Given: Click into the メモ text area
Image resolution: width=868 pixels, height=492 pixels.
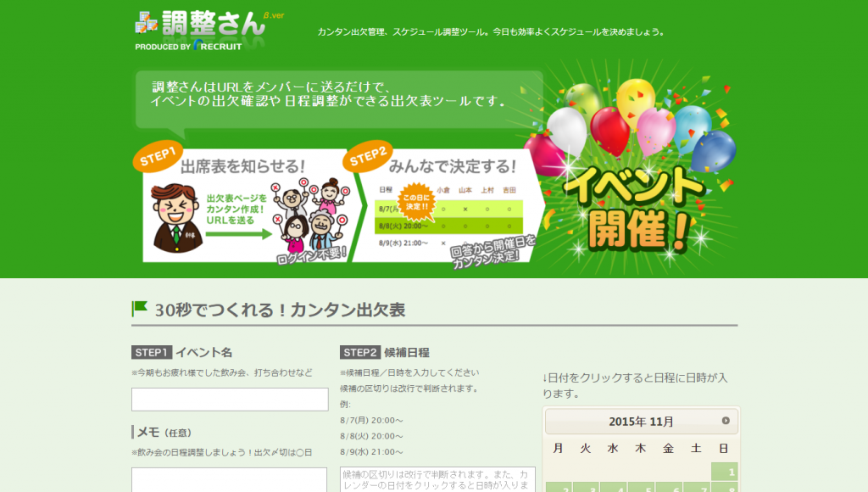Looking at the screenshot, I should [229, 480].
